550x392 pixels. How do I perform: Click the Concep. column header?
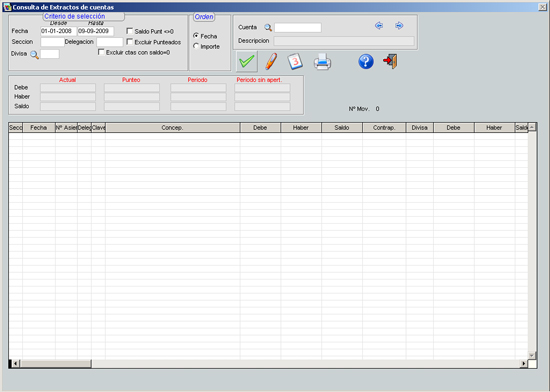[173, 128]
